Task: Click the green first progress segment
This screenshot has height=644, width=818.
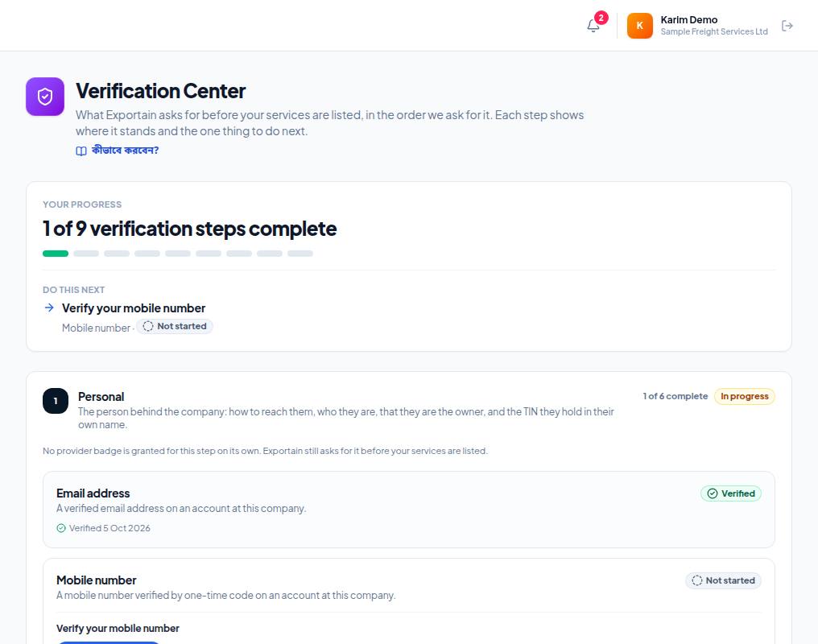Action: pos(56,254)
